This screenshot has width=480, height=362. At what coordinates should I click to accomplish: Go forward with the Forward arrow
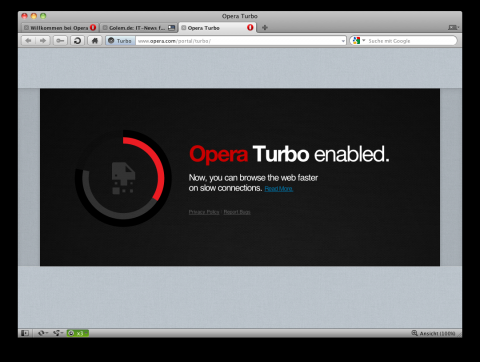[x=43, y=41]
